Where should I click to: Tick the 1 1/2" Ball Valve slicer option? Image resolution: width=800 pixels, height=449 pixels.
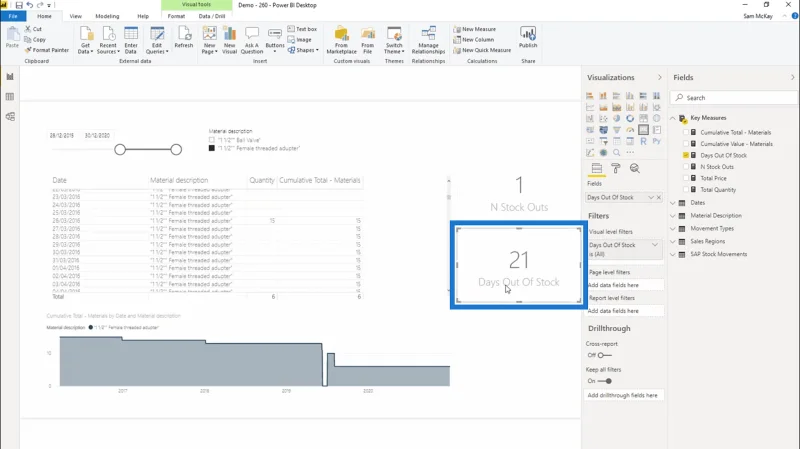(212, 140)
